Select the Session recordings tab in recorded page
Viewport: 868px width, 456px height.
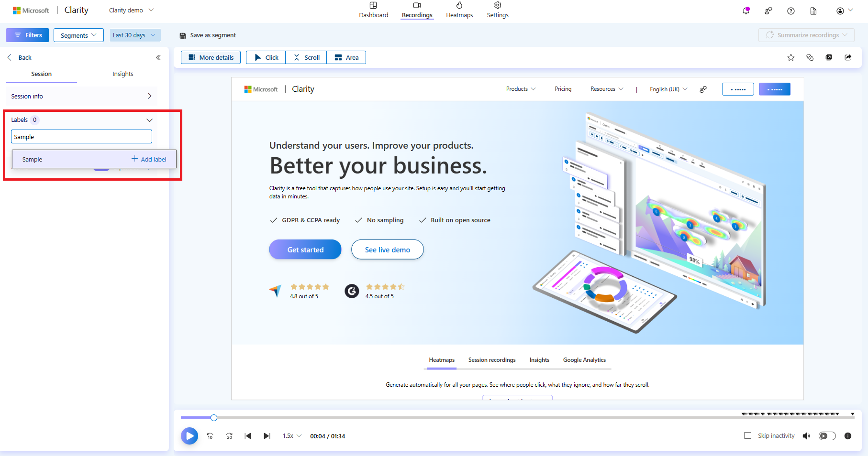[492, 360]
